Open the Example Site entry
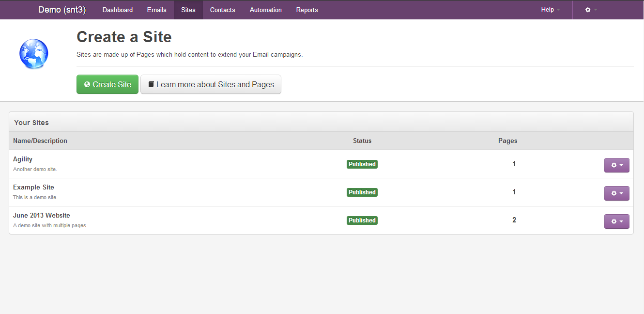The width and height of the screenshot is (644, 314). tap(33, 188)
